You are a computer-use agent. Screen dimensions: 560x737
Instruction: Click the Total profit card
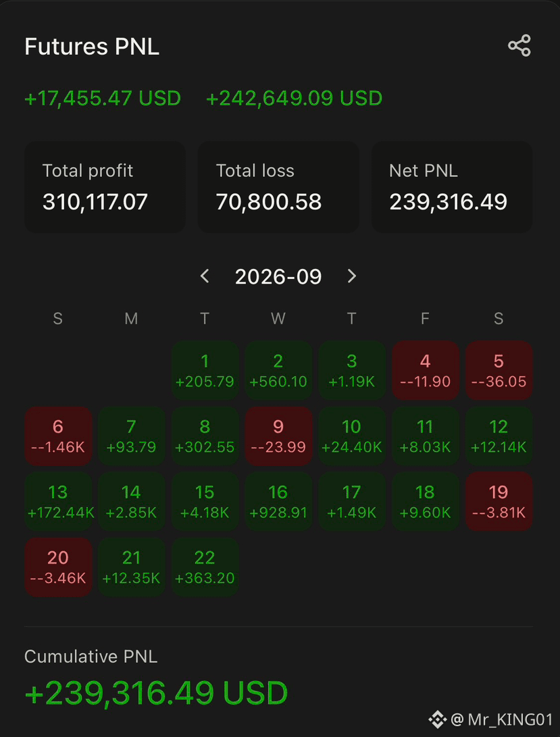click(105, 187)
